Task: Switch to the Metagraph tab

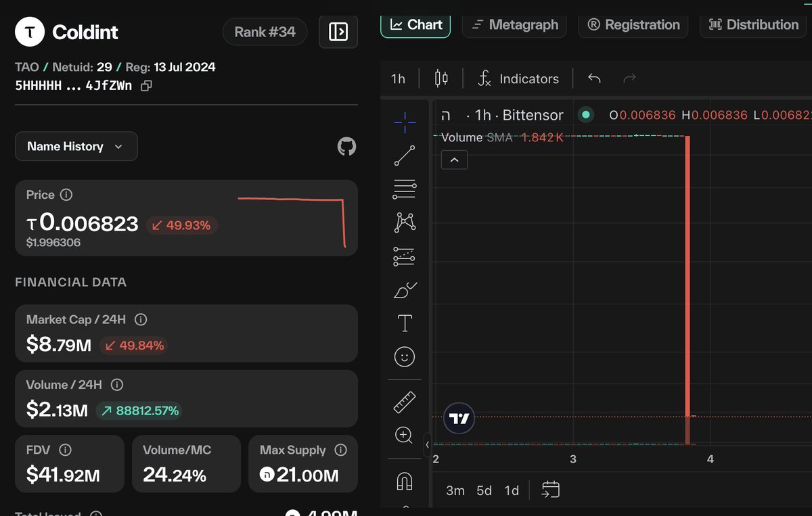Action: [515, 24]
